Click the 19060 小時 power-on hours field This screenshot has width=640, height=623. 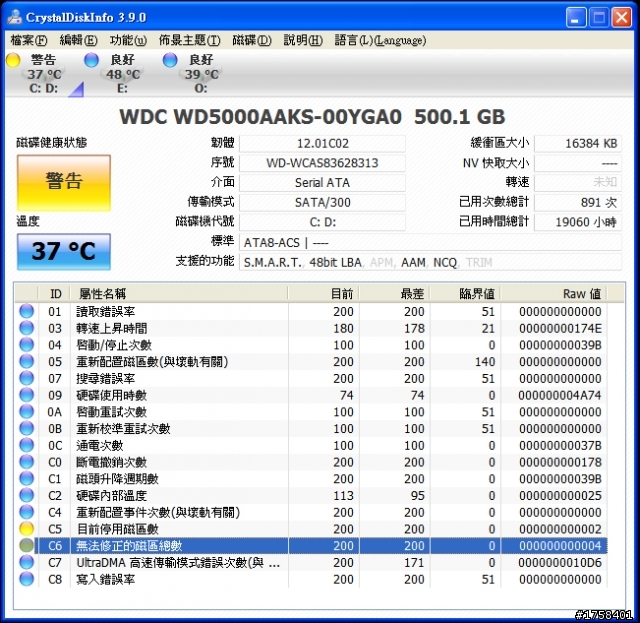[x=578, y=222]
